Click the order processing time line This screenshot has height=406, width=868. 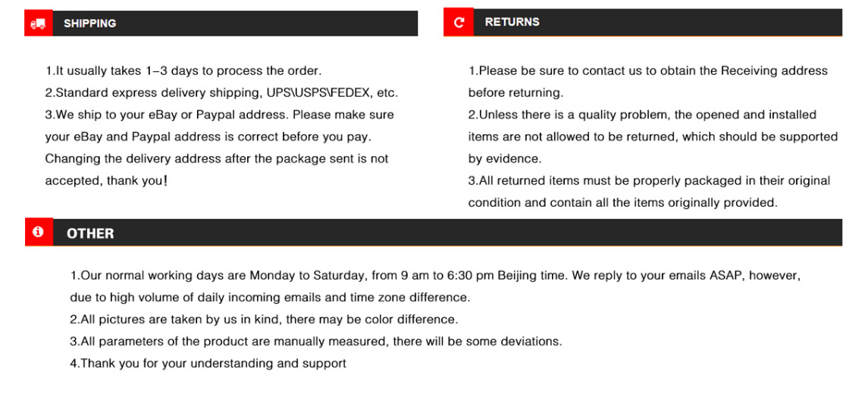click(x=183, y=71)
